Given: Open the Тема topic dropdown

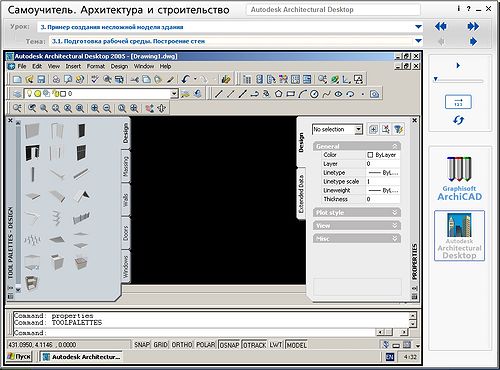Looking at the screenshot, I should [418, 41].
